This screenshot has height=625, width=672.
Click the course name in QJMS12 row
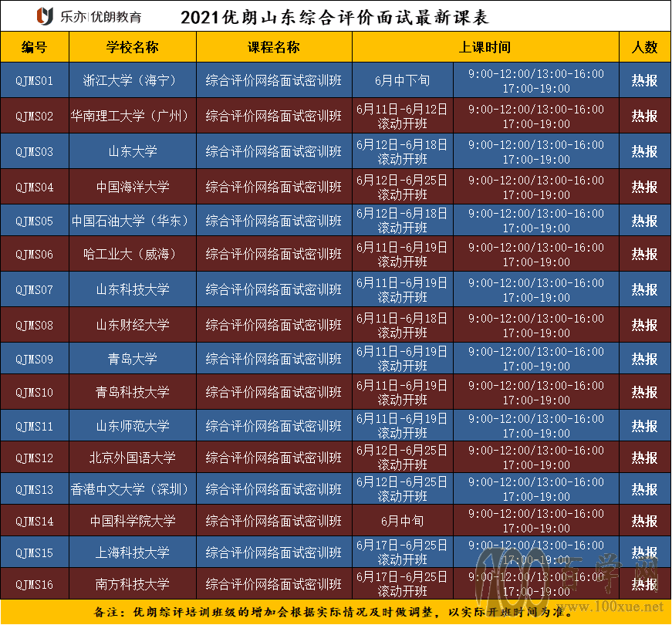tap(274, 458)
